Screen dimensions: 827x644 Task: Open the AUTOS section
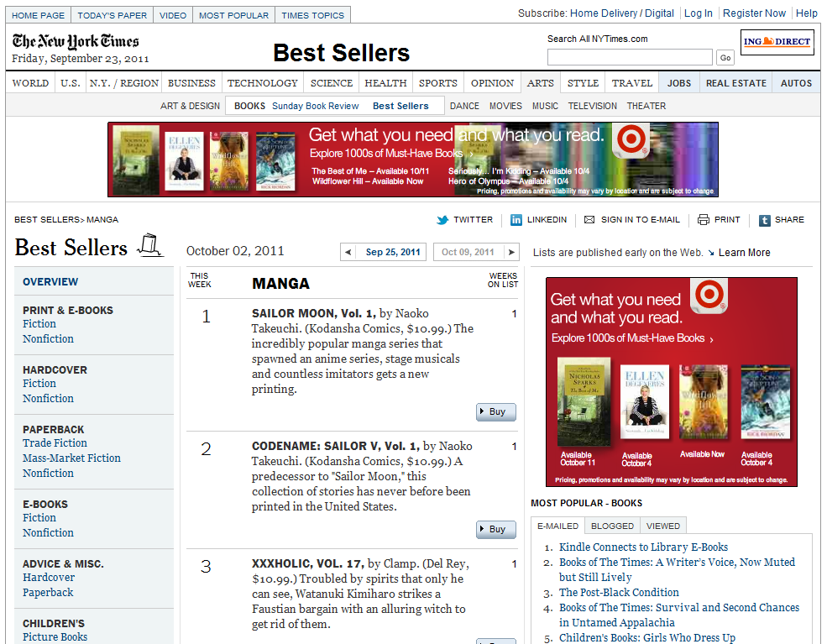[x=796, y=83]
